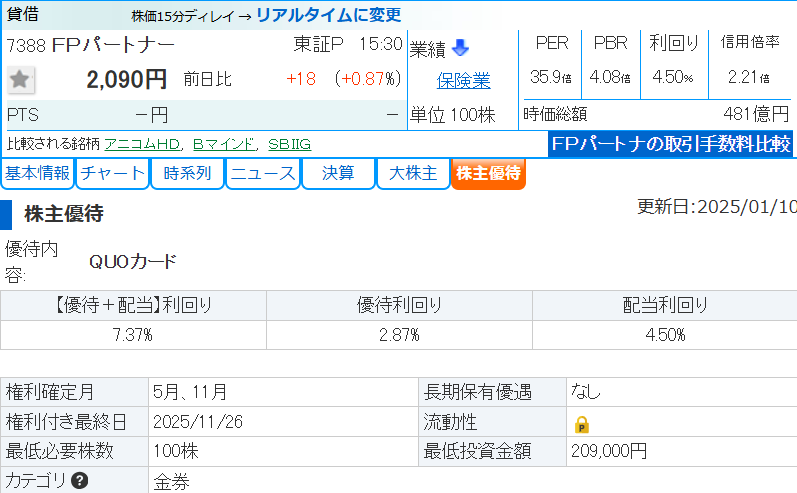Click the 優待利回り value 2.87%
The height and width of the screenshot is (493, 797).
pyautogui.click(x=399, y=335)
